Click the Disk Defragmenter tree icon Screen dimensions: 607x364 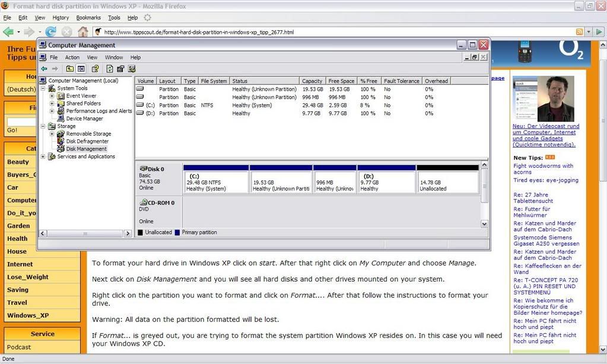click(61, 141)
